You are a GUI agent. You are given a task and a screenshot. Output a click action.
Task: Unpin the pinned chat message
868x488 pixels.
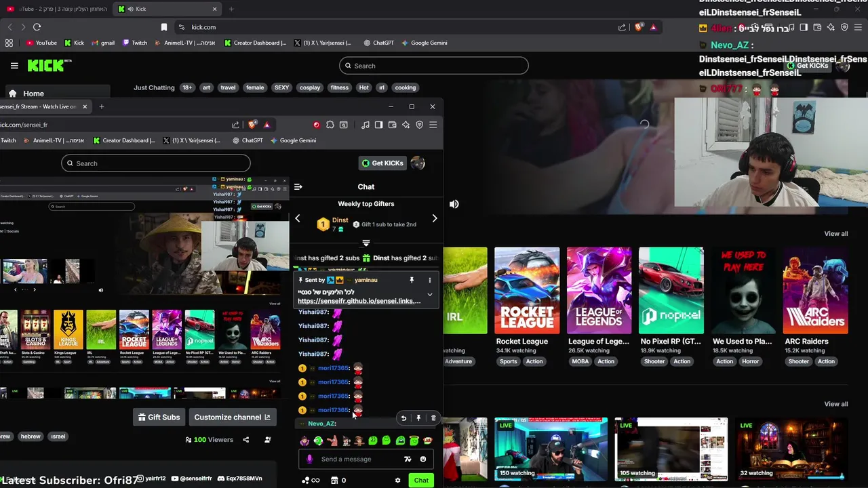412,280
